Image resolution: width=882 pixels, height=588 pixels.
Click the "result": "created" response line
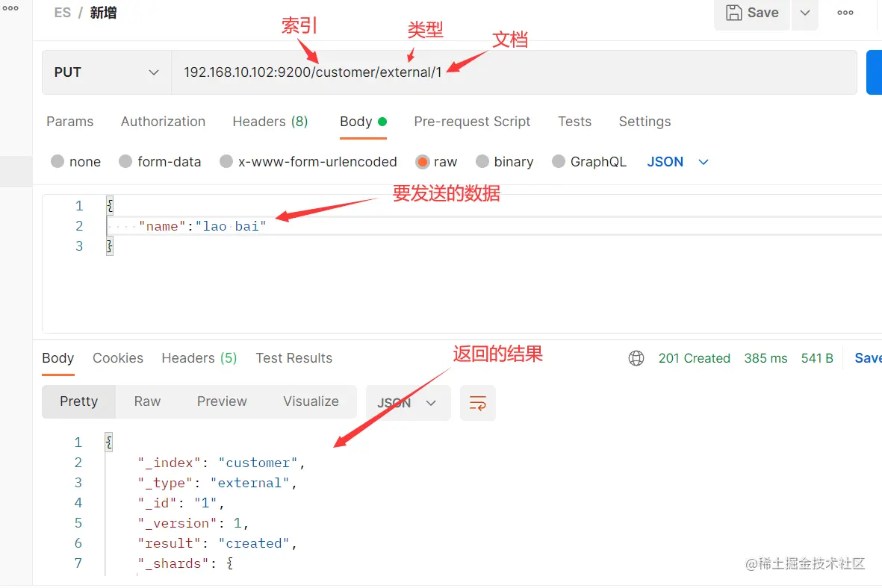(217, 543)
